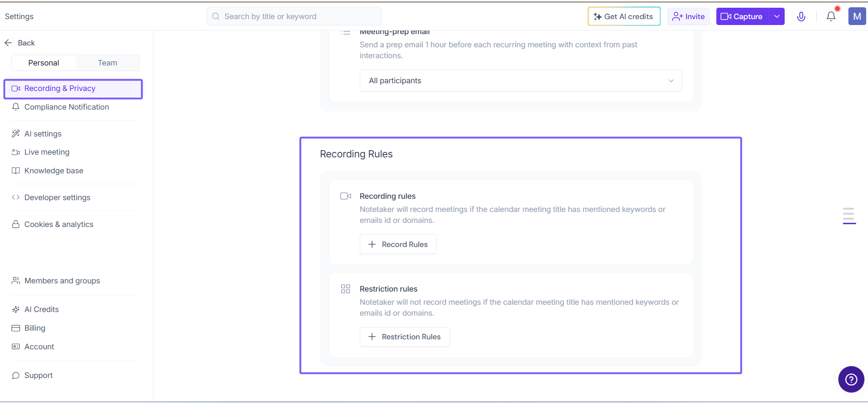Click the microphone icon in top bar

(x=801, y=17)
